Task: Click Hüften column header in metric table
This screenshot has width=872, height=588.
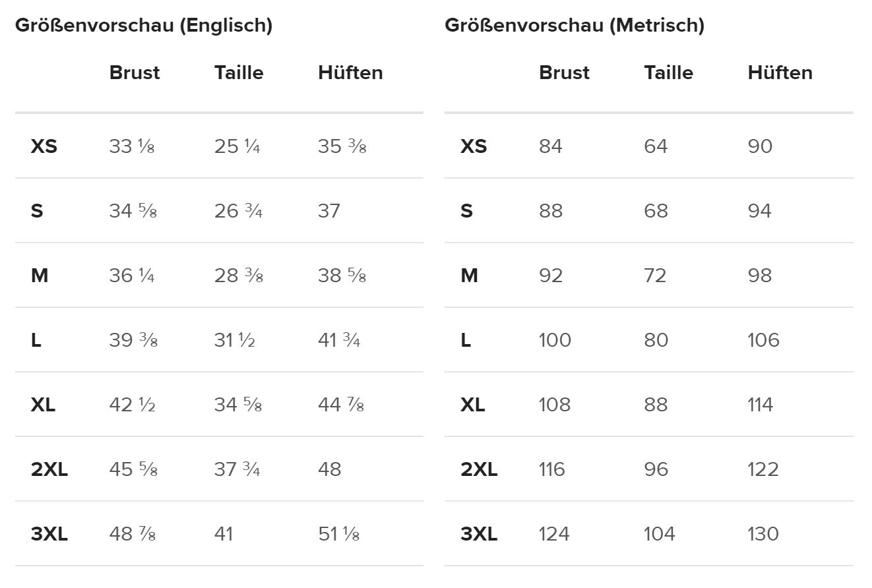Action: (x=780, y=73)
